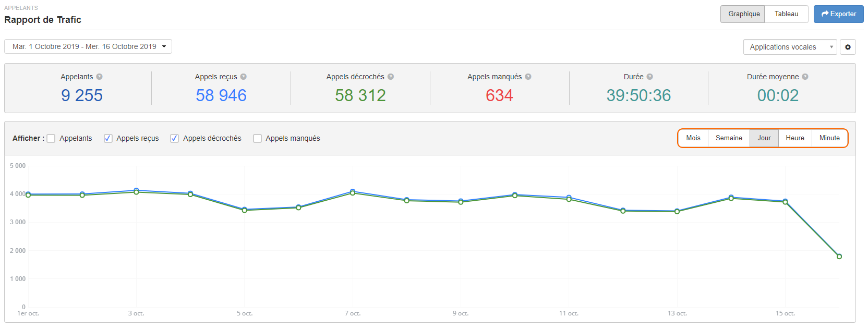Switch to the Tableau view
The height and width of the screenshot is (329, 868).
[786, 14]
